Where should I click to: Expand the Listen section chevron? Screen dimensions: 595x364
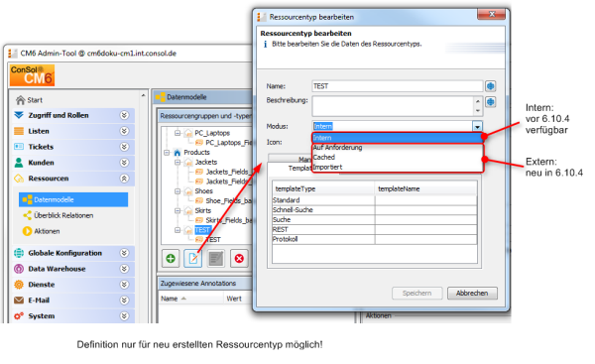click(124, 131)
